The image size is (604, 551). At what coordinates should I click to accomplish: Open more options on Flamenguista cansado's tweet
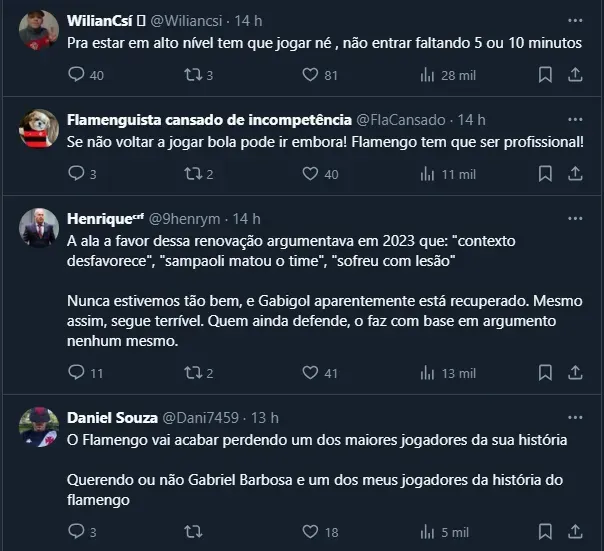pos(575,119)
